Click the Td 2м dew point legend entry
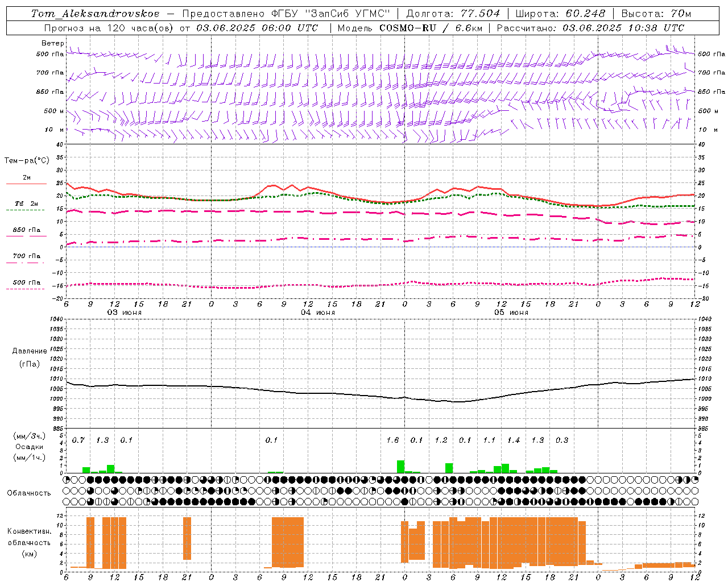This screenshot has height=582, width=728. pos(26,203)
